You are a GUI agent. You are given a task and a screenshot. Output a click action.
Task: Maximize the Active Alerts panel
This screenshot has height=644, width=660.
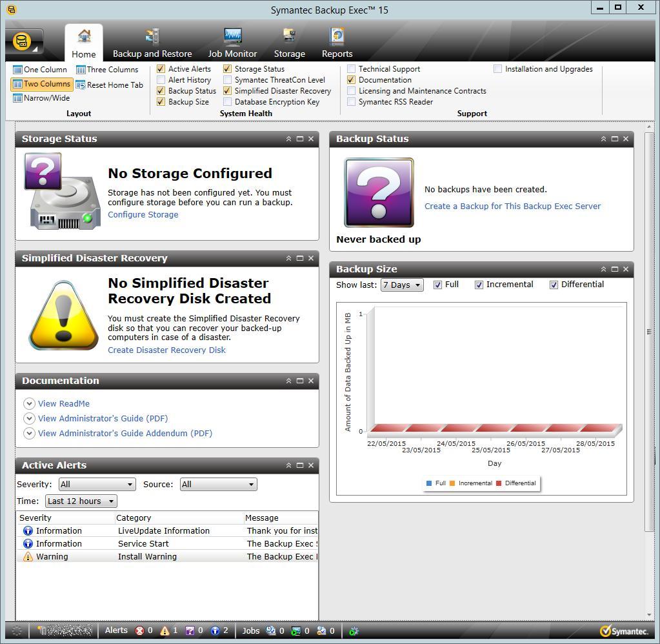300,465
